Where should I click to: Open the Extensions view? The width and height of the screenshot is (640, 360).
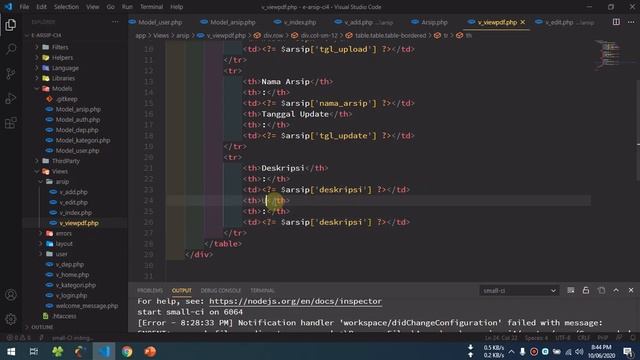point(11,123)
